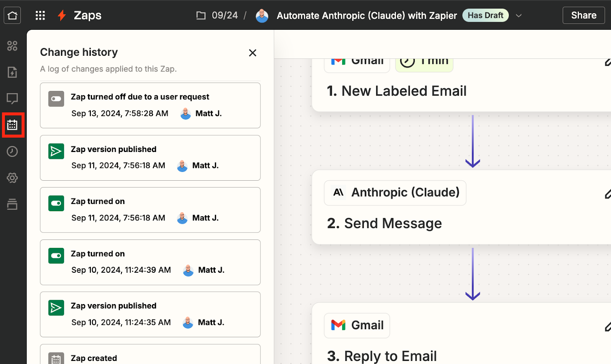This screenshot has height=364, width=611.
Task: Click calendar icon of Zap created entry
Action: click(56, 359)
